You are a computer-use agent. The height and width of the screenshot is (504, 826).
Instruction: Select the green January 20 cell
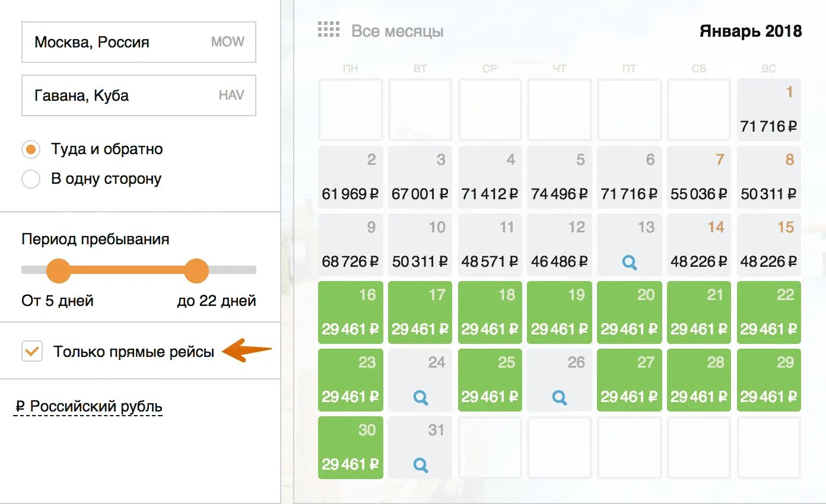(x=630, y=312)
